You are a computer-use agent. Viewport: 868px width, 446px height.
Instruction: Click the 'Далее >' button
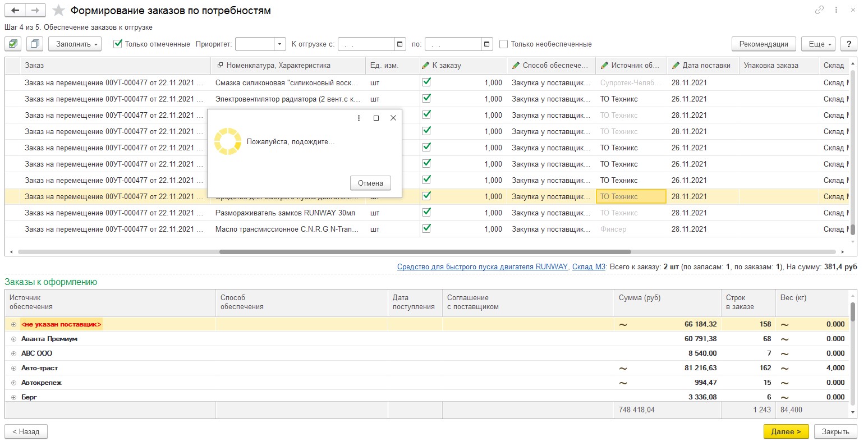[x=786, y=431]
